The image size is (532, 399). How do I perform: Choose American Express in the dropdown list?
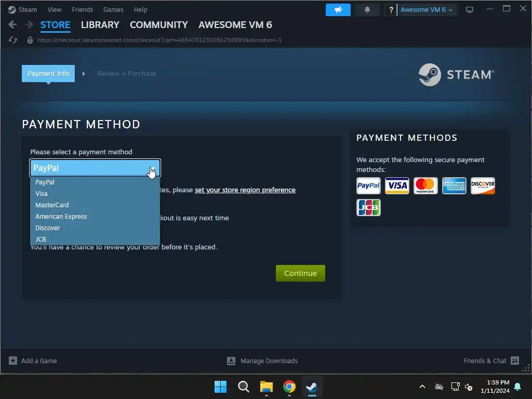coord(95,217)
